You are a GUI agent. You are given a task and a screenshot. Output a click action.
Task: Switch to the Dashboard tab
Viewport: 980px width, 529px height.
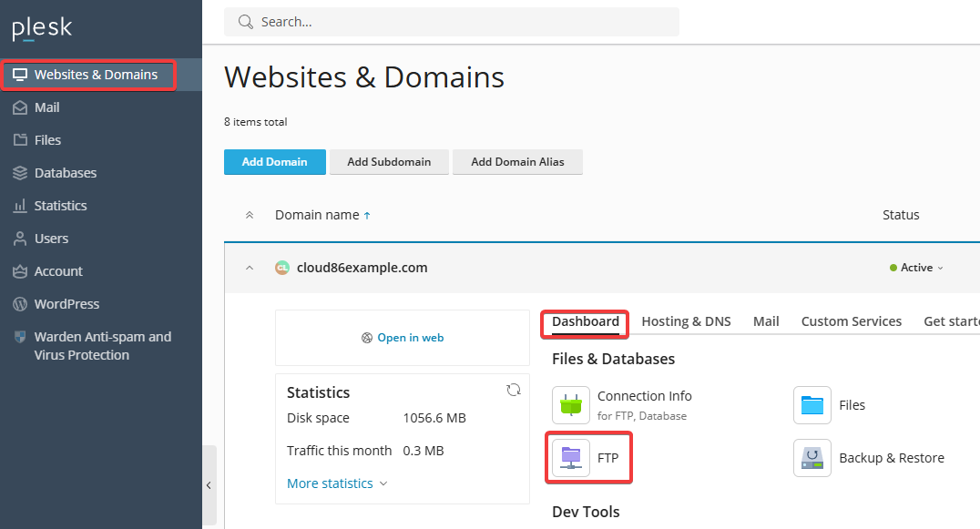585,321
